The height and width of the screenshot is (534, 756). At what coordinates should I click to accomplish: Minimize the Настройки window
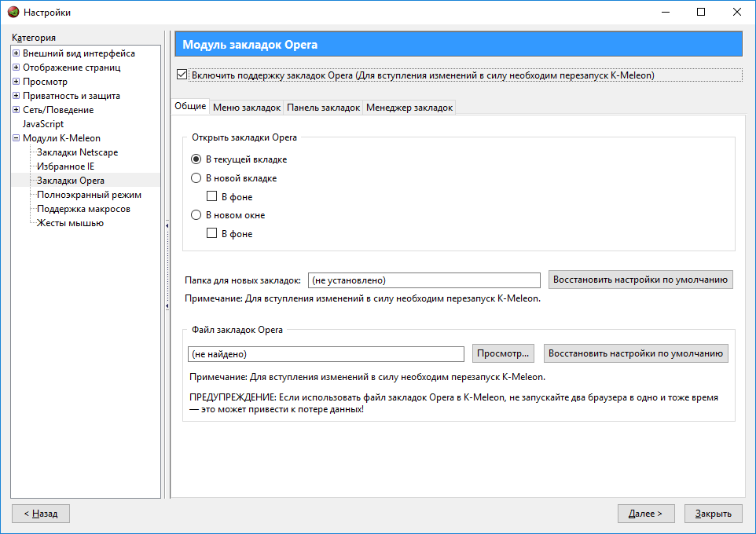(666, 12)
